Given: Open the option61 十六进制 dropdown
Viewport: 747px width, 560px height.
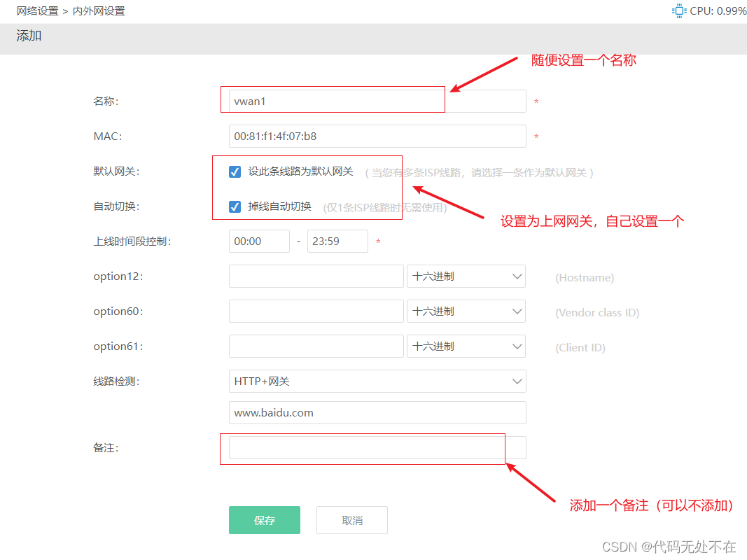Looking at the screenshot, I should click(466, 346).
